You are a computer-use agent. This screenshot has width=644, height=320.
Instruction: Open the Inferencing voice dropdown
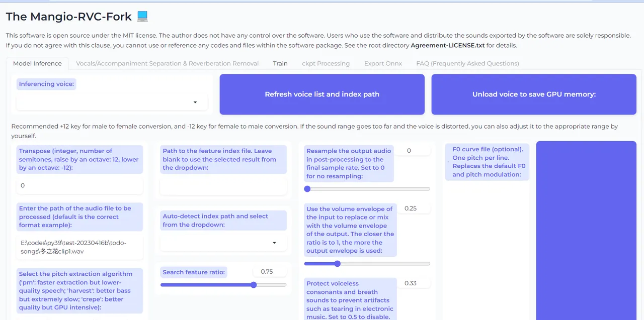pyautogui.click(x=112, y=102)
